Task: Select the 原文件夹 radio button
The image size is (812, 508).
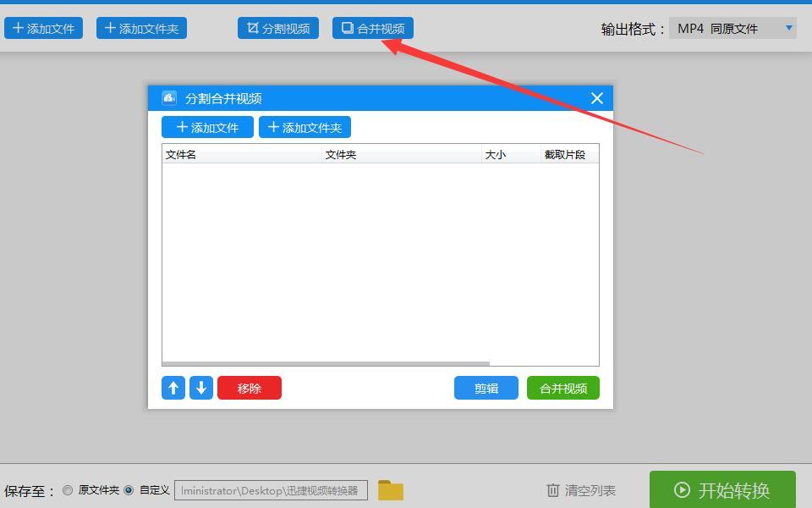Action: pyautogui.click(x=68, y=490)
